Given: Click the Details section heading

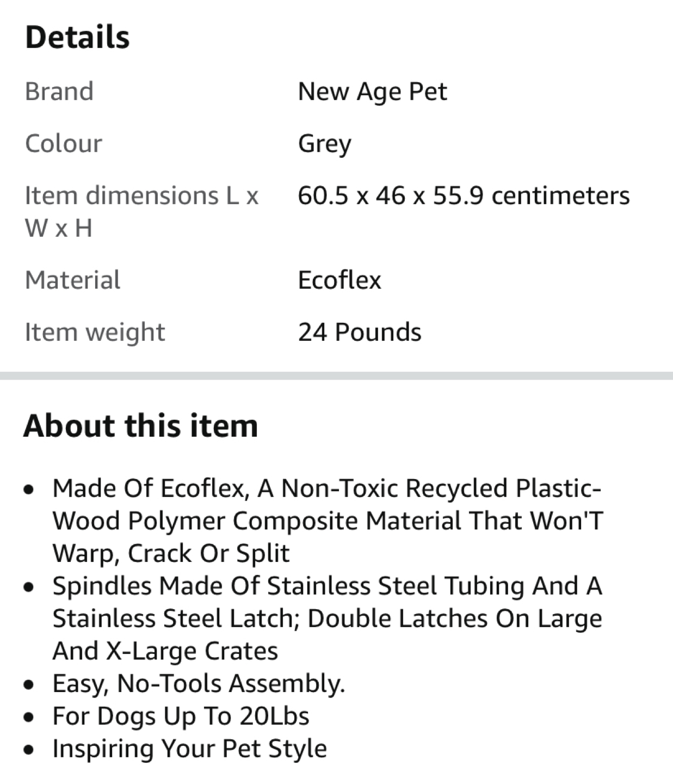Looking at the screenshot, I should click(77, 37).
